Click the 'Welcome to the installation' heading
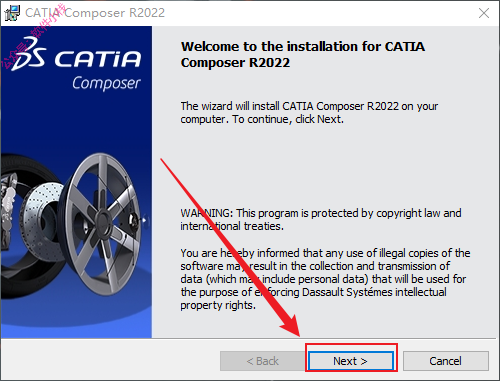The height and width of the screenshot is (381, 500). click(x=303, y=54)
